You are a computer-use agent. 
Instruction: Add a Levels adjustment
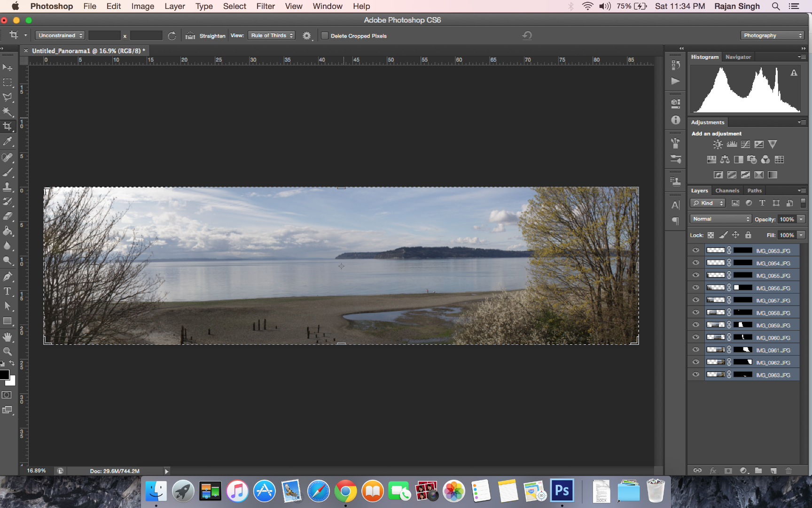(x=732, y=144)
